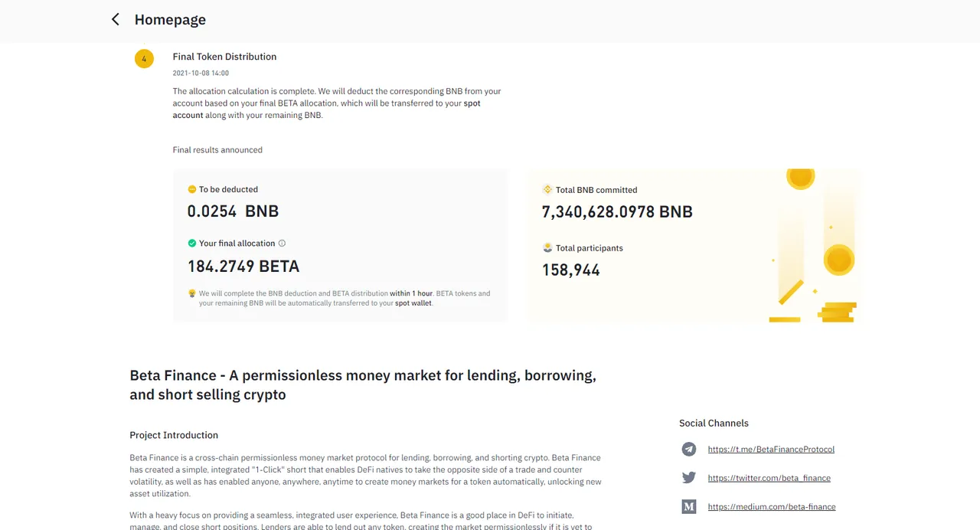Viewport: 980px width, 530px height.
Task: Open the twitter.com/beta_finance link
Action: 769,478
